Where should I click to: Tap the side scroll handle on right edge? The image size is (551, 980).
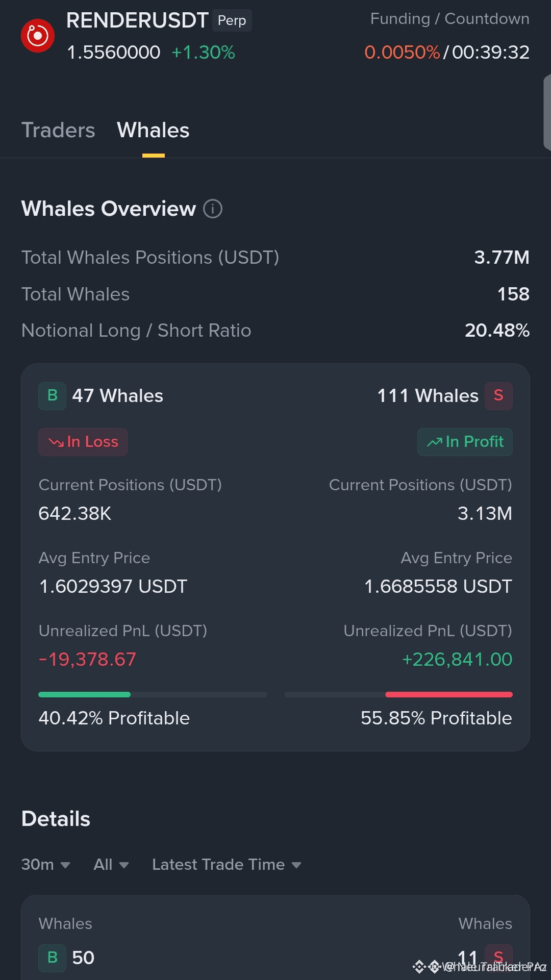click(x=547, y=112)
